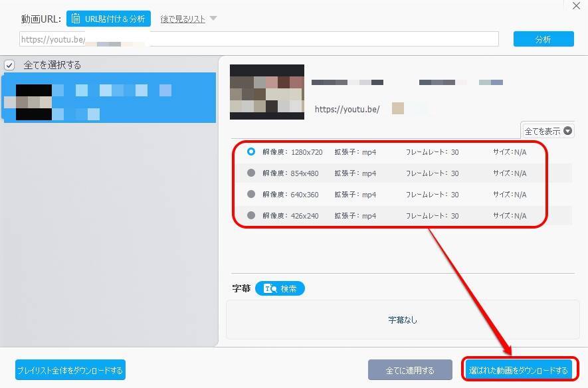
Task: Select the 1280x720 resolution radio button
Action: (x=250, y=152)
